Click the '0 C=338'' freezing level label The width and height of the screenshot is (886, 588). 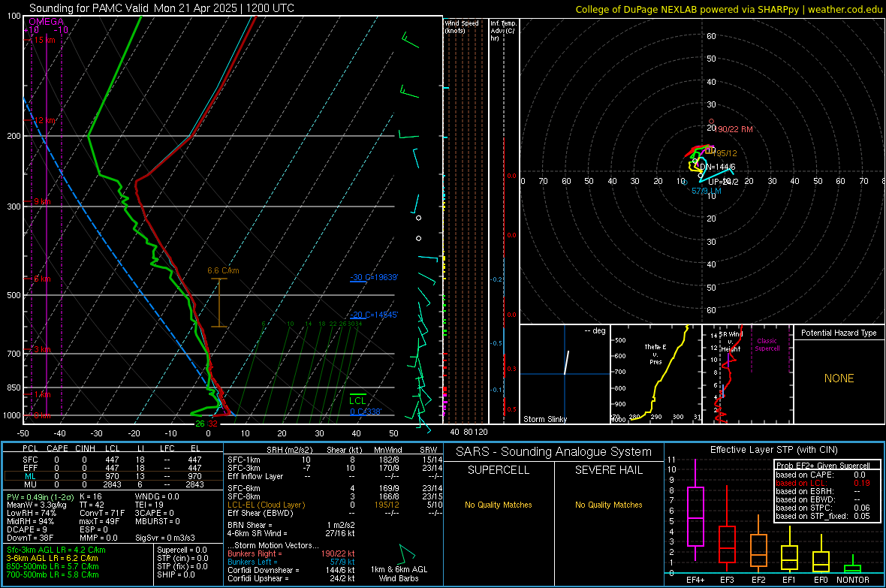click(x=366, y=412)
